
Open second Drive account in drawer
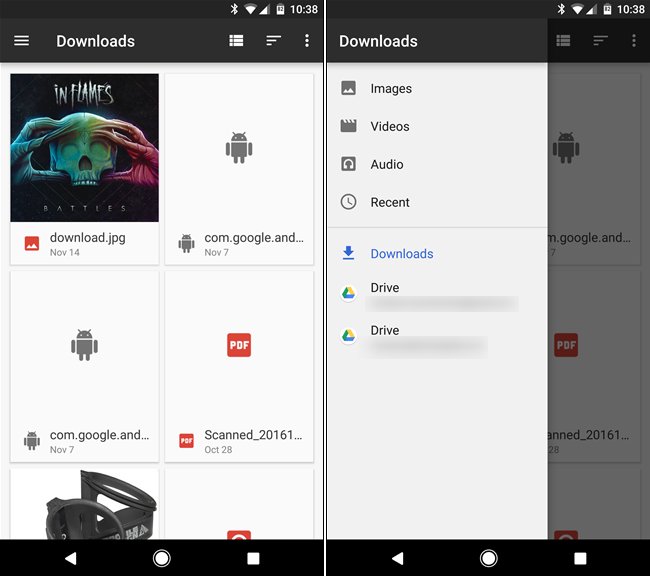437,336
